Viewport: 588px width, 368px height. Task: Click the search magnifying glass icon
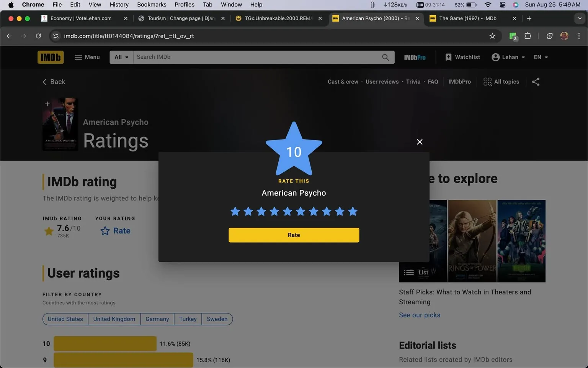coord(385,57)
